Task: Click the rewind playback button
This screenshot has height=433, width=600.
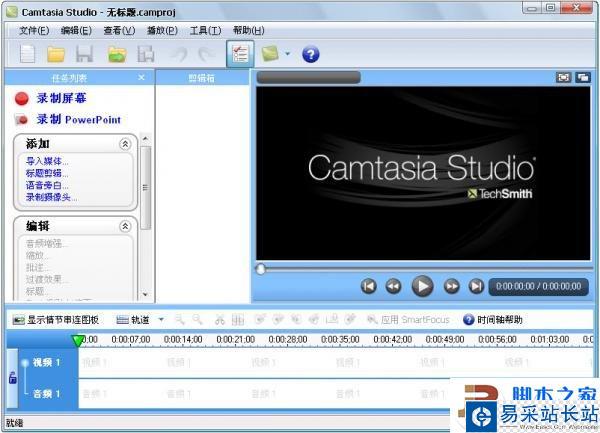Action: coord(393,286)
